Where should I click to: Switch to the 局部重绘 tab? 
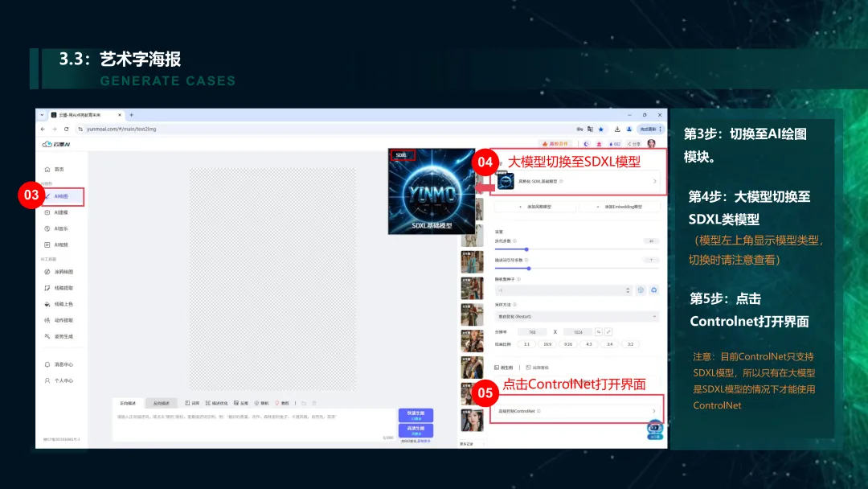point(538,368)
